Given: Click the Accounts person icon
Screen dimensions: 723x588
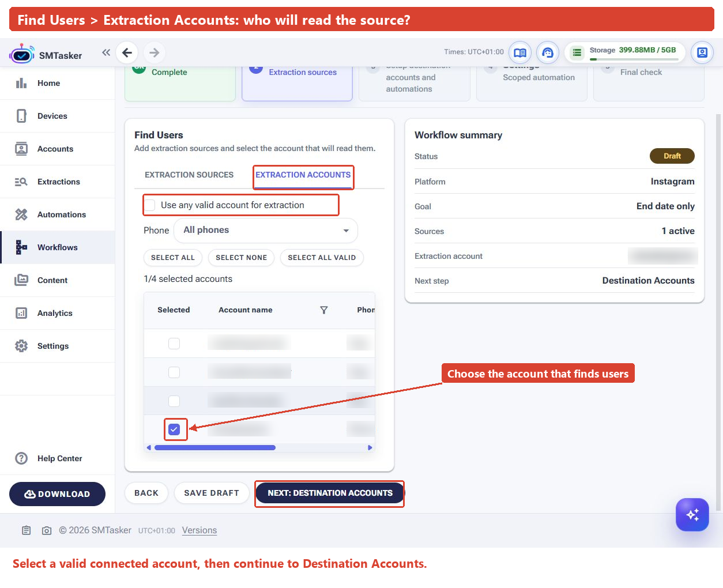Looking at the screenshot, I should [x=21, y=149].
